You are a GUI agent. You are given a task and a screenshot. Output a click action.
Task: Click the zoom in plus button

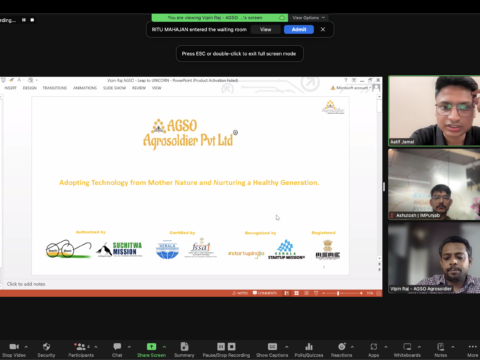pos(361,293)
